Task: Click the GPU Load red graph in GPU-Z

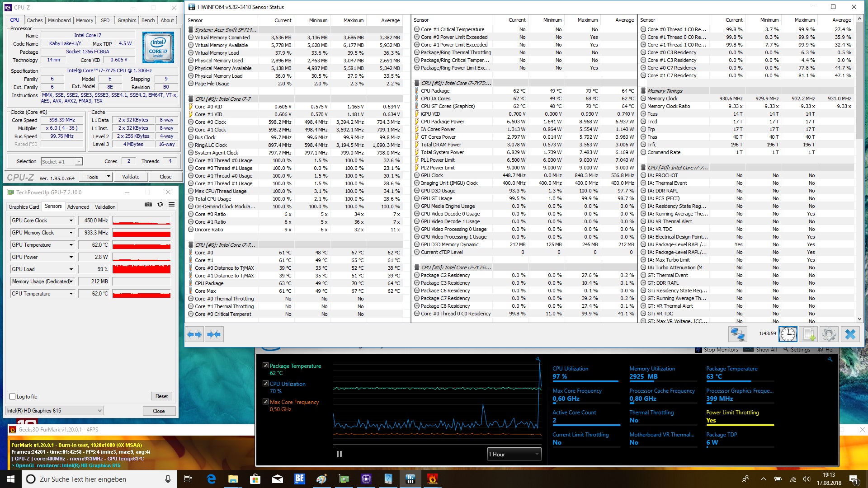Action: click(x=142, y=269)
